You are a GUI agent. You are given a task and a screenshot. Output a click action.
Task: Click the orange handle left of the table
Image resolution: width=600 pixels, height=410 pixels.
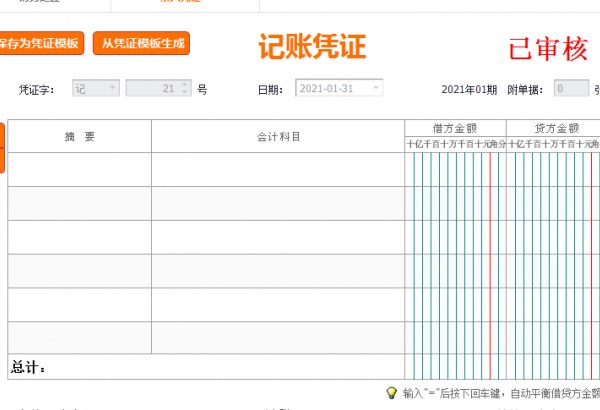[2, 147]
